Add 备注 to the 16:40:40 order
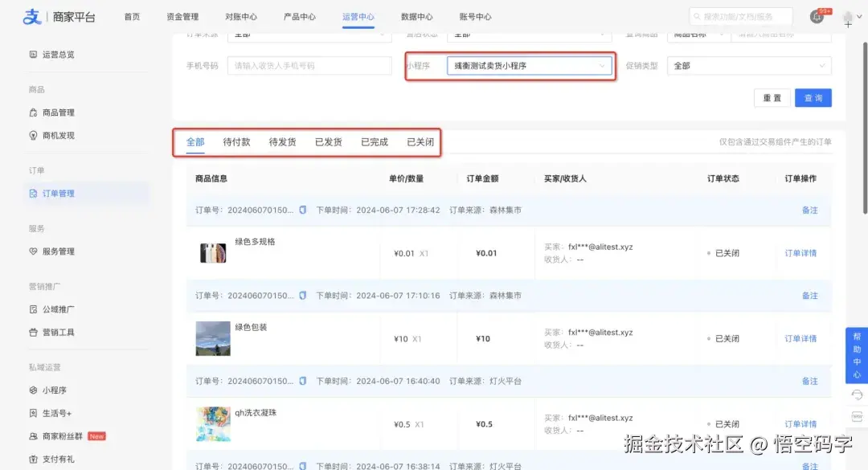868x470 pixels. coord(810,381)
